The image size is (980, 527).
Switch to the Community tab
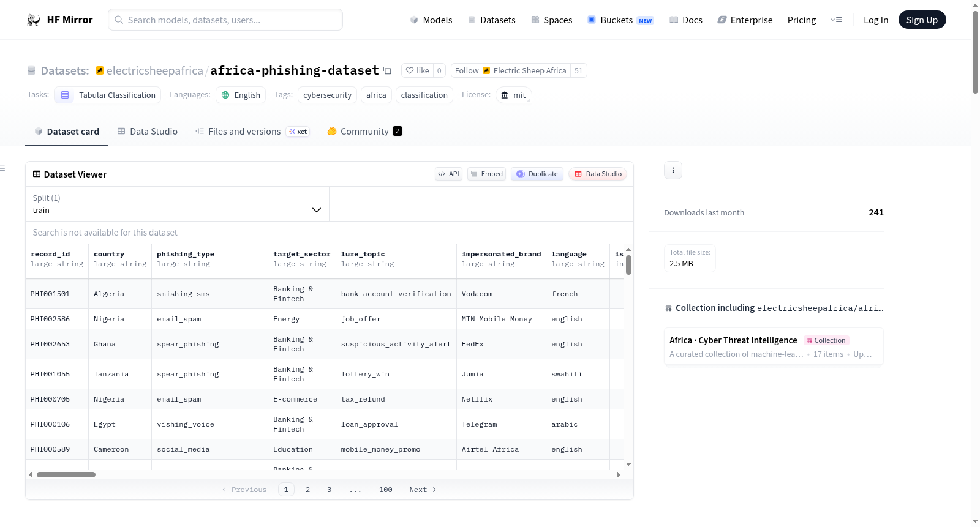click(364, 132)
